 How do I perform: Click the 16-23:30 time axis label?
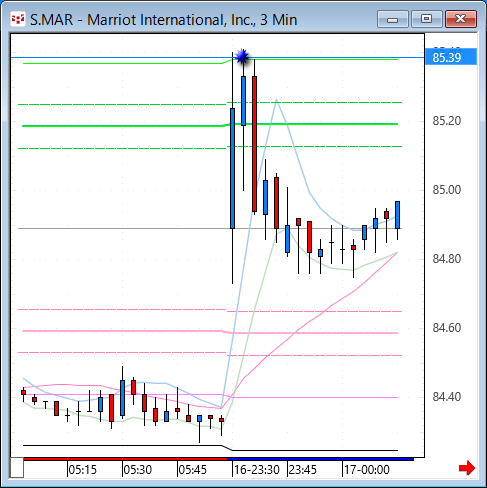[x=256, y=470]
